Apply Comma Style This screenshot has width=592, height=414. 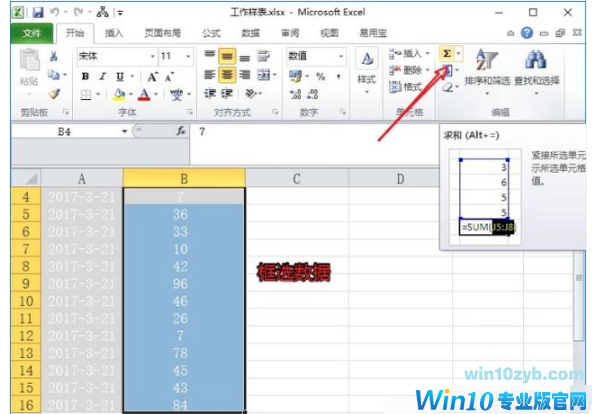click(x=339, y=76)
